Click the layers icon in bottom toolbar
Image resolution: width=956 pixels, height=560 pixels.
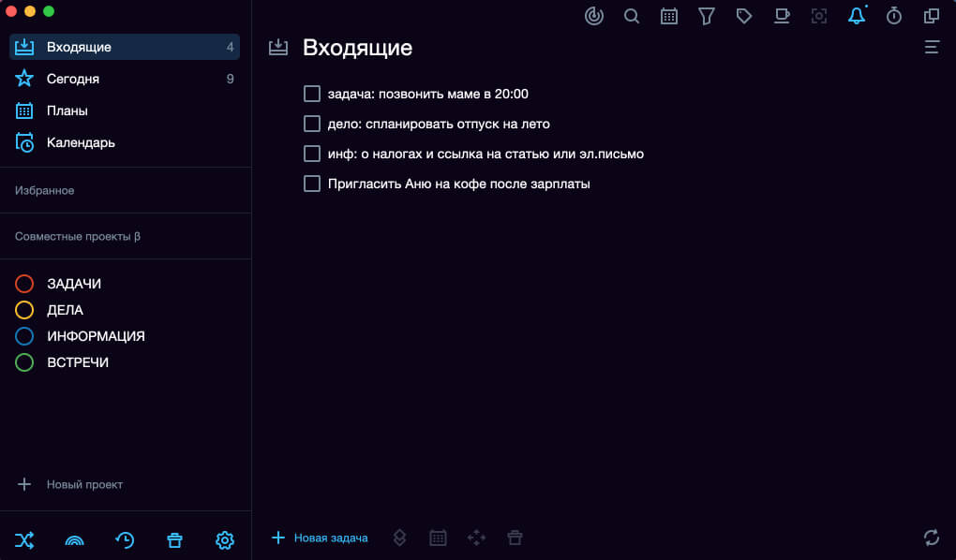point(399,538)
